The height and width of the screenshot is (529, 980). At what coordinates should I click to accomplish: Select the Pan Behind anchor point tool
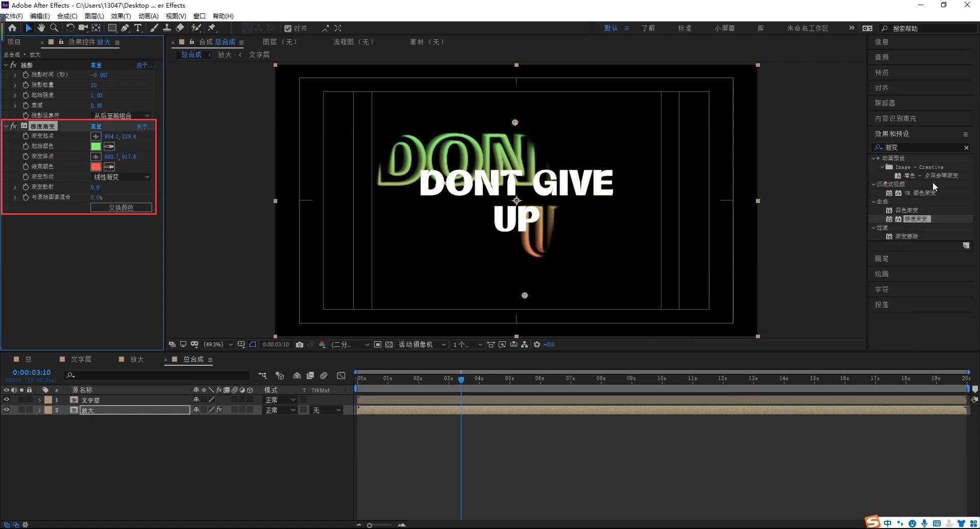96,28
